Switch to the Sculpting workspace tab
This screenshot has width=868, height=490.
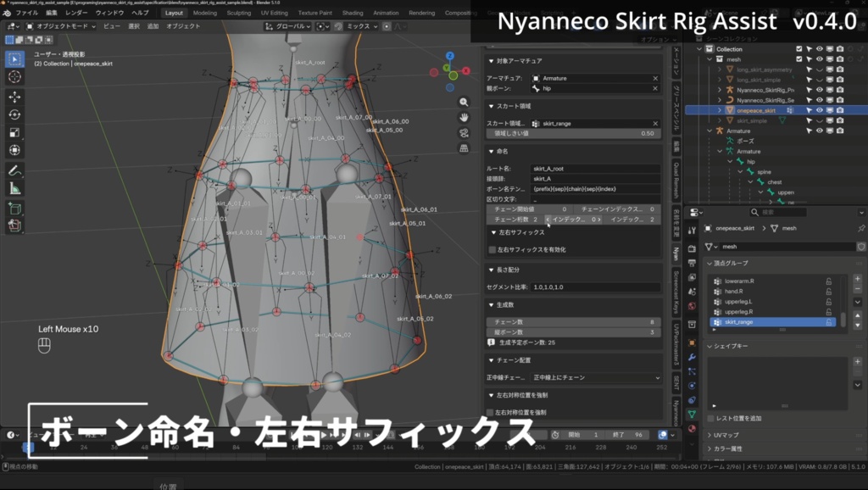point(238,13)
